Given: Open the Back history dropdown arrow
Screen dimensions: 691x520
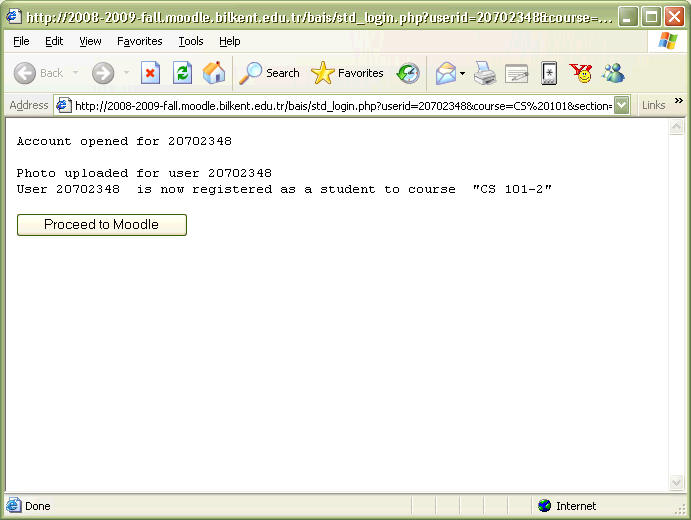Looking at the screenshot, I should pyautogui.click(x=76, y=73).
